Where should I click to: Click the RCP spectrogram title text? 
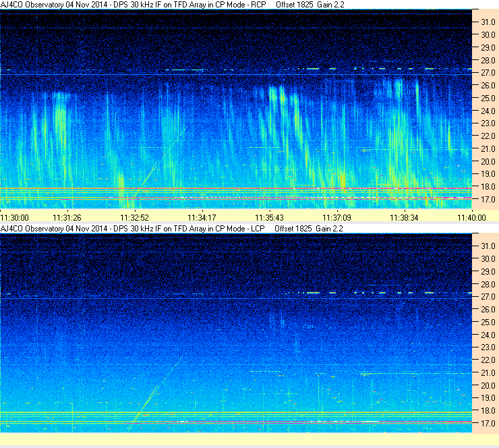(172, 5)
